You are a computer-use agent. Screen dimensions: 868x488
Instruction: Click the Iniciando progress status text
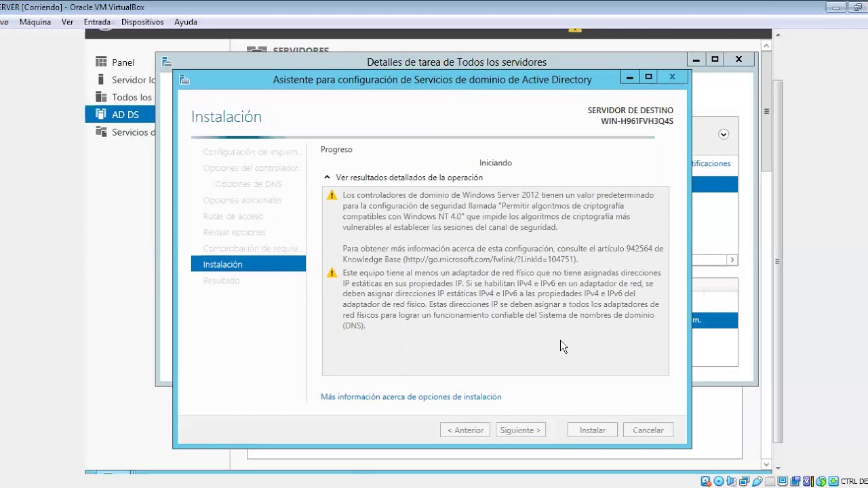coord(496,163)
